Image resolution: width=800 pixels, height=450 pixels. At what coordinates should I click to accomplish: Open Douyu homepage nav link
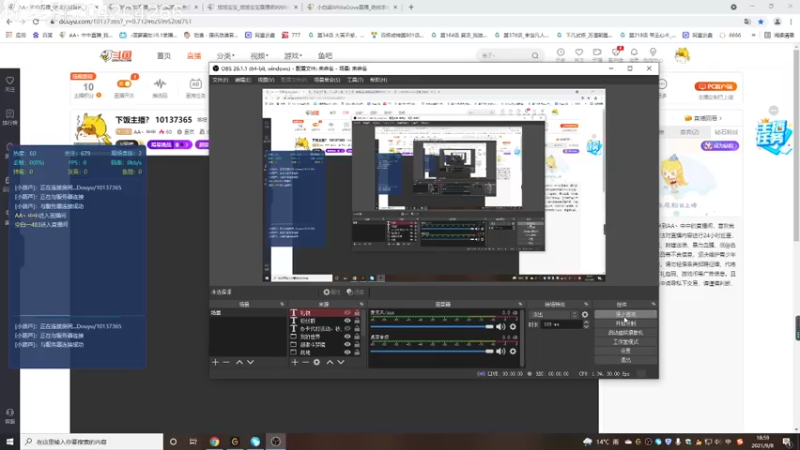coord(164,56)
